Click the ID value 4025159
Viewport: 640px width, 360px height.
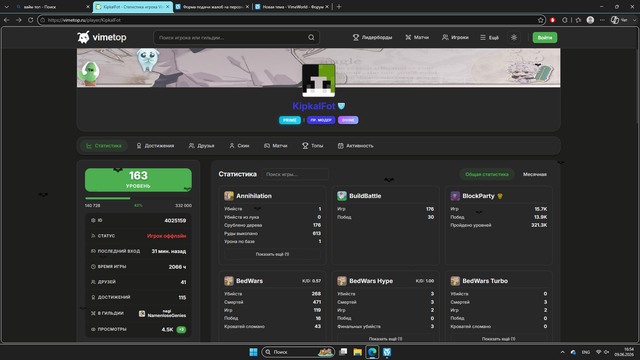click(x=175, y=220)
